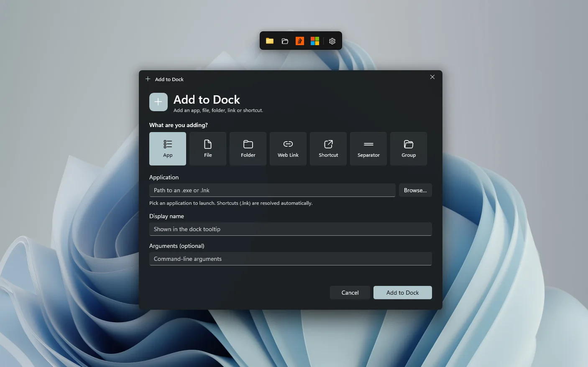This screenshot has height=367, width=588.
Task: Pick the Shortcut item type tile
Action: [328, 149]
